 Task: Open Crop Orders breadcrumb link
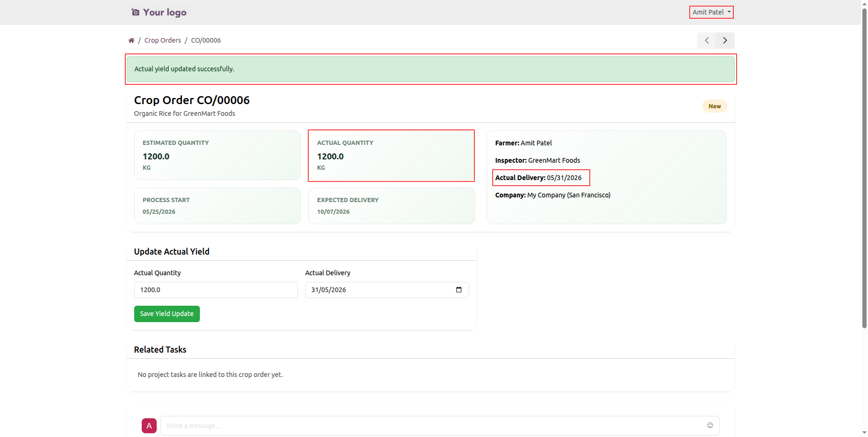pos(163,40)
